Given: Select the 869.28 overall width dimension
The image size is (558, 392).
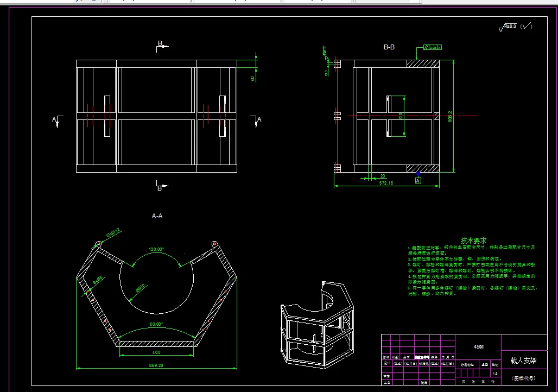Looking at the screenshot, I should (x=156, y=365).
